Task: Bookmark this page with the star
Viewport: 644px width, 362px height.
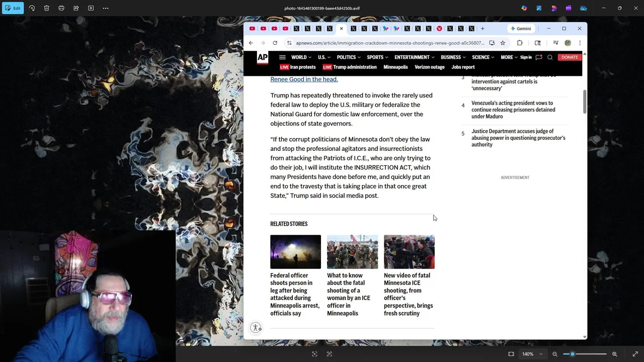Action: click(503, 43)
